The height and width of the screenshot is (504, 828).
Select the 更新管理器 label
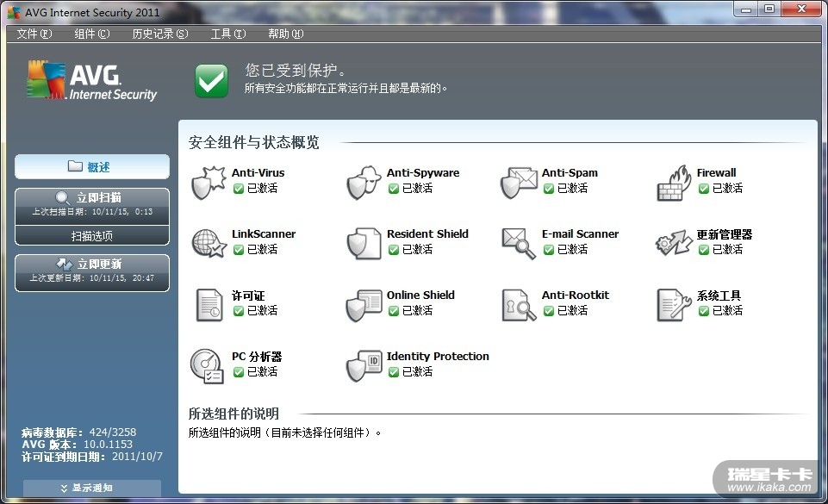724,234
